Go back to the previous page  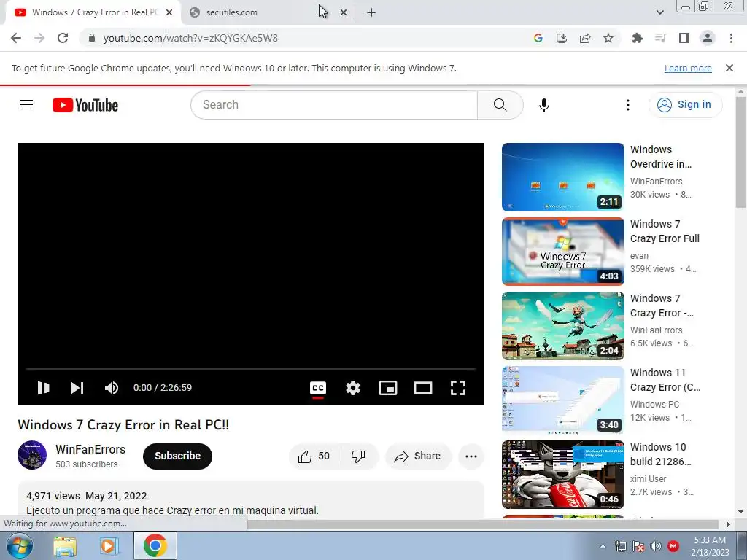point(16,38)
